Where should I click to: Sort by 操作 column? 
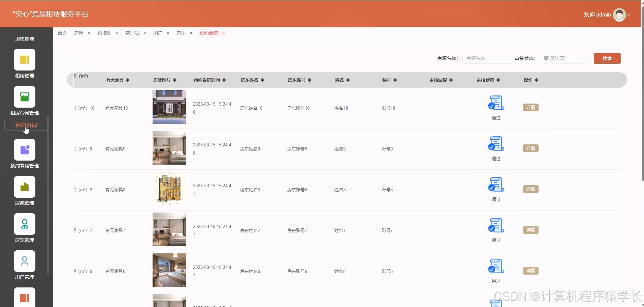point(537,80)
